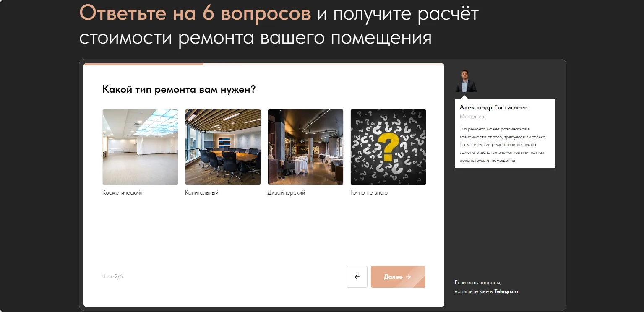Click the Капитальный label
Image resolution: width=644 pixels, height=312 pixels.
[x=202, y=193]
